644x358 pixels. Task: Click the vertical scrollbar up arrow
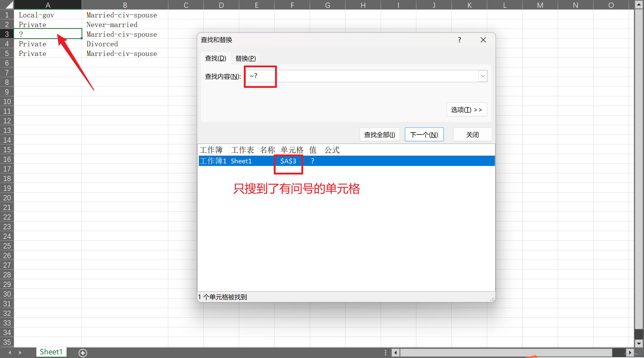tap(639, 5)
